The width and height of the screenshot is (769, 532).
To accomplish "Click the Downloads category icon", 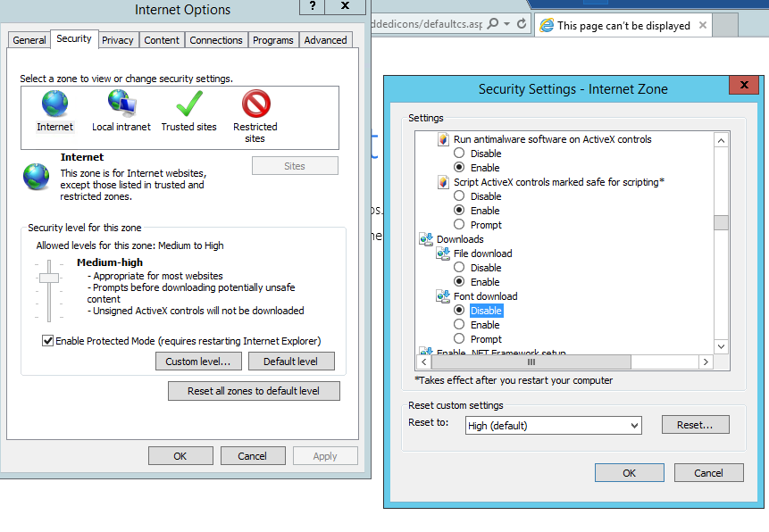I will (426, 239).
